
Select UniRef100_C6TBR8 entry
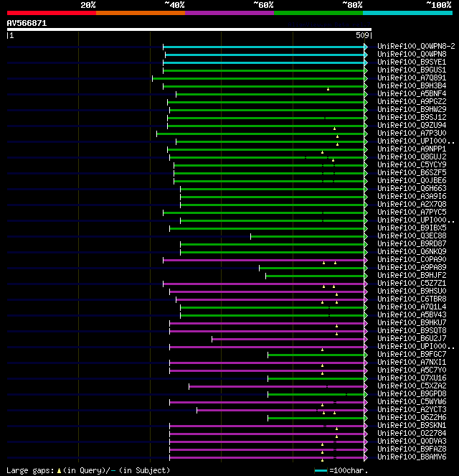point(412,299)
